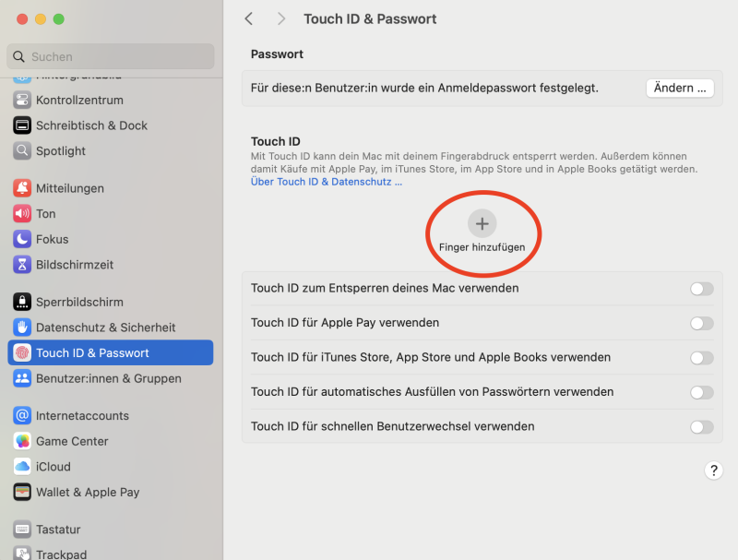Viewport: 738px width, 560px height.
Task: Go back with the left chevron
Action: 249,19
